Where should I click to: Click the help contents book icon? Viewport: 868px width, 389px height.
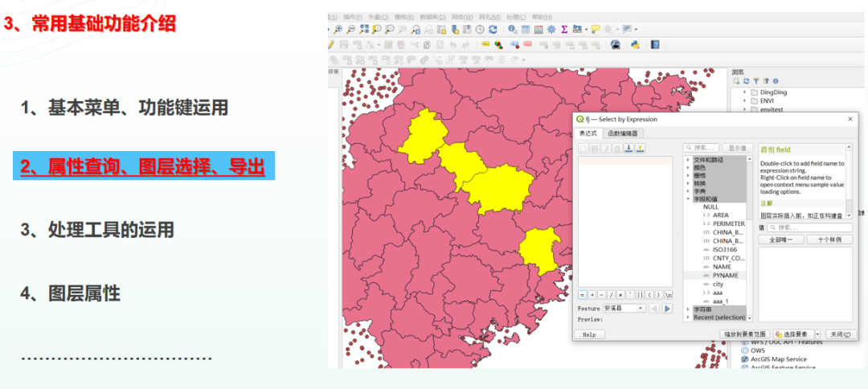pyautogui.click(x=655, y=44)
